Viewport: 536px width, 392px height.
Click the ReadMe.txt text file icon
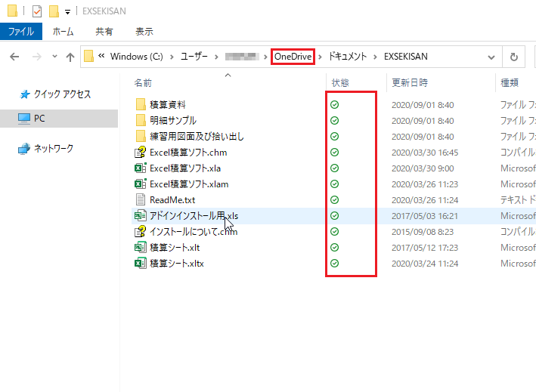tap(141, 199)
